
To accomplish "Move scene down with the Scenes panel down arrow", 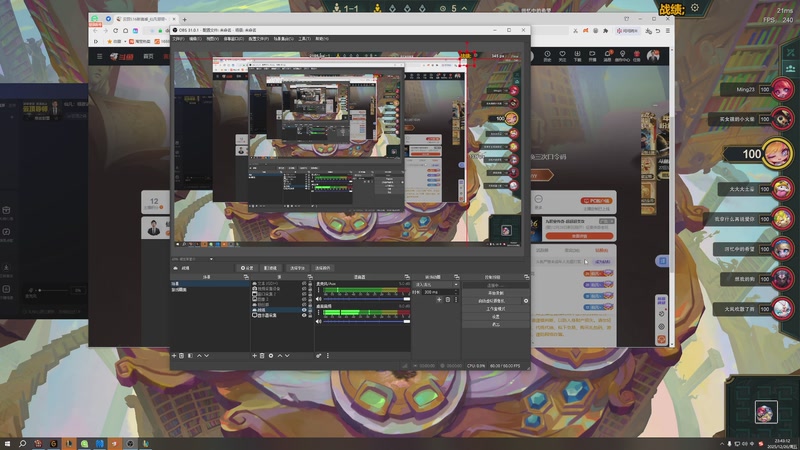I will (207, 356).
